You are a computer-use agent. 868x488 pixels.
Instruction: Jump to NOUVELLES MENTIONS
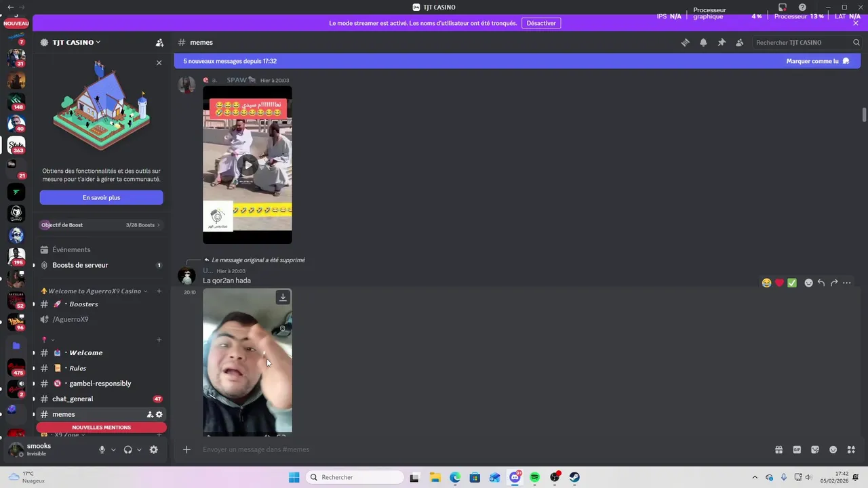pyautogui.click(x=101, y=428)
